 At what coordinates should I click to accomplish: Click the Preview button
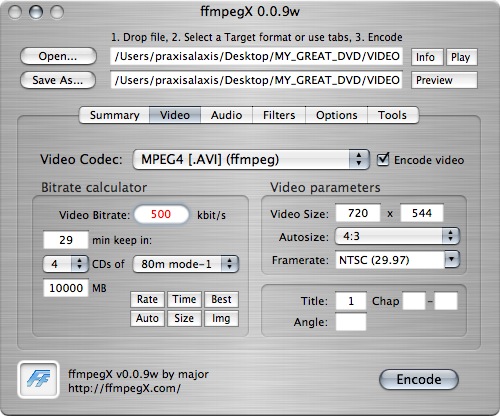point(444,80)
